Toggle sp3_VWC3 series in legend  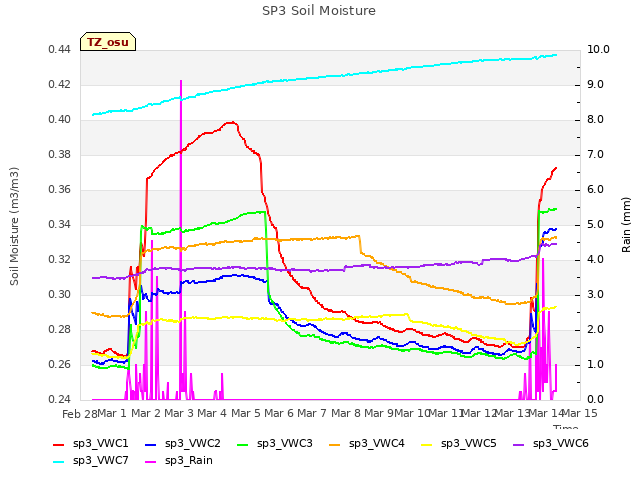(x=275, y=444)
